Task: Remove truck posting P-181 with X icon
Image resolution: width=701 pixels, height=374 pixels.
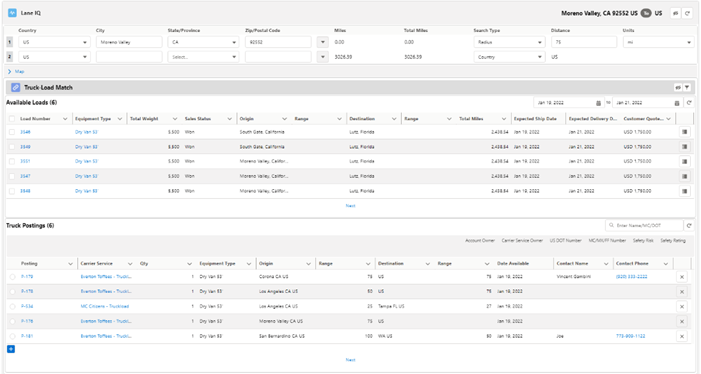Action: [x=682, y=336]
